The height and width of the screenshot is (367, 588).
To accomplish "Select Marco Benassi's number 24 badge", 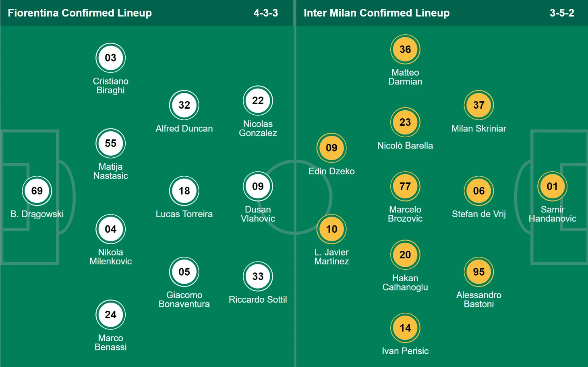I will click(110, 315).
